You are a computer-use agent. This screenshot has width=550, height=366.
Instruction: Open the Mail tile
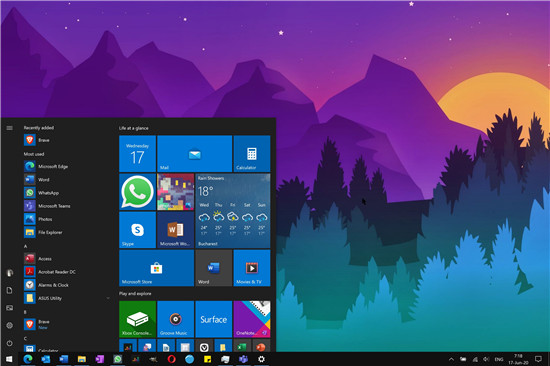tap(195, 154)
